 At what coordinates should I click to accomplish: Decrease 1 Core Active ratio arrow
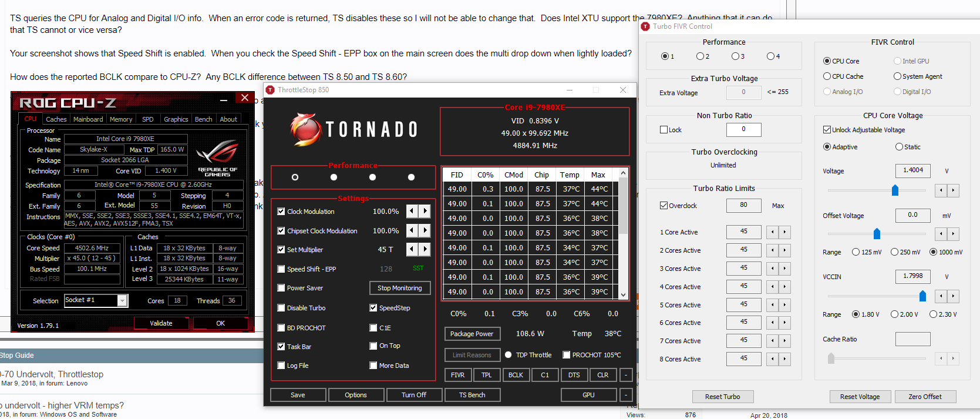pyautogui.click(x=772, y=232)
